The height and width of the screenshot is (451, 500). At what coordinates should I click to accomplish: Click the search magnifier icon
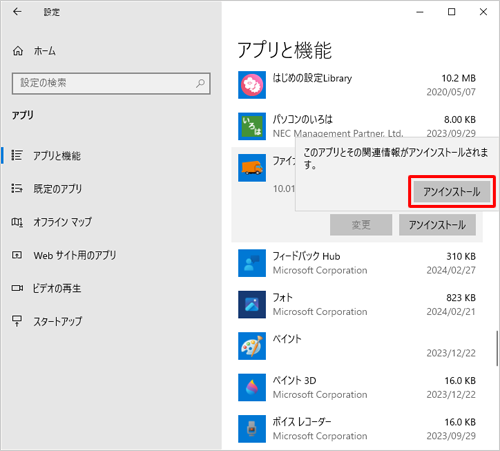click(200, 83)
